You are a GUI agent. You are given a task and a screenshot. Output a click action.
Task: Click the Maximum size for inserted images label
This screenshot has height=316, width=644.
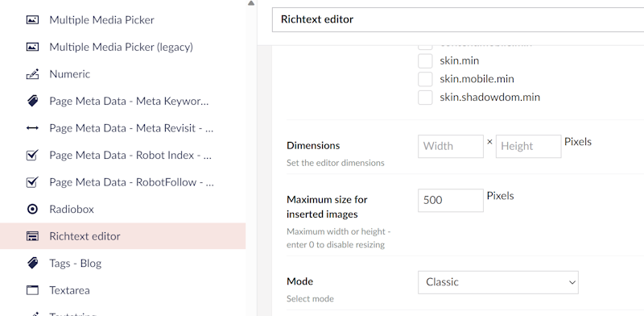327,207
